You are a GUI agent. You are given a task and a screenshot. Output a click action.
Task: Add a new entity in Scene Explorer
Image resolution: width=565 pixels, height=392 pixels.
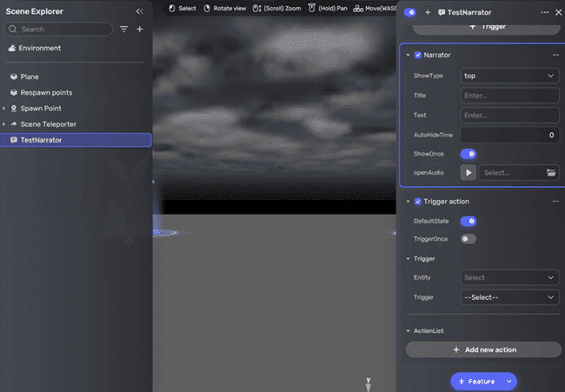tap(139, 30)
